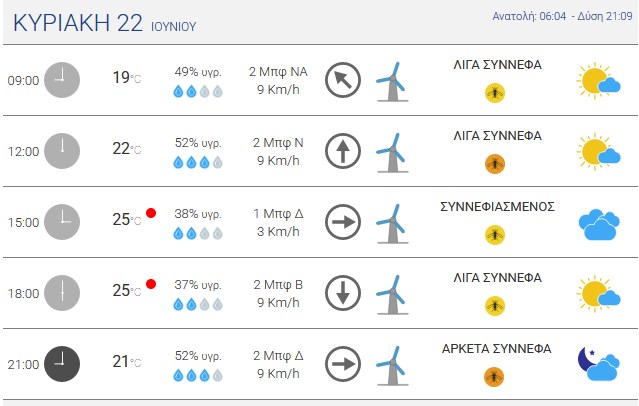This screenshot has width=639, height=406.
Task: Click the downward wind arrow at 18:00
Action: pyautogui.click(x=343, y=293)
